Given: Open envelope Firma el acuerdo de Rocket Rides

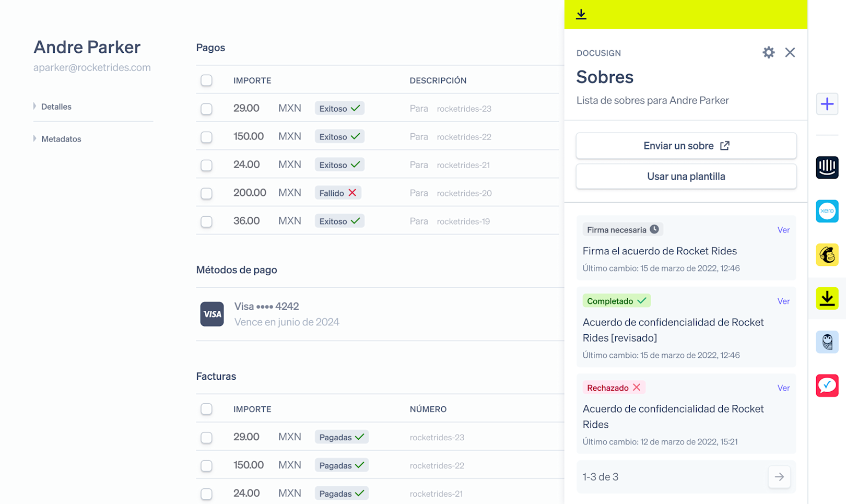Looking at the screenshot, I should coord(660,251).
